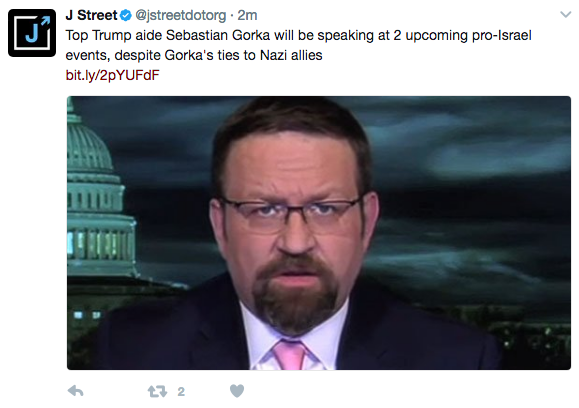Click the J Street display name
This screenshot has width=579, height=408.
(91, 16)
